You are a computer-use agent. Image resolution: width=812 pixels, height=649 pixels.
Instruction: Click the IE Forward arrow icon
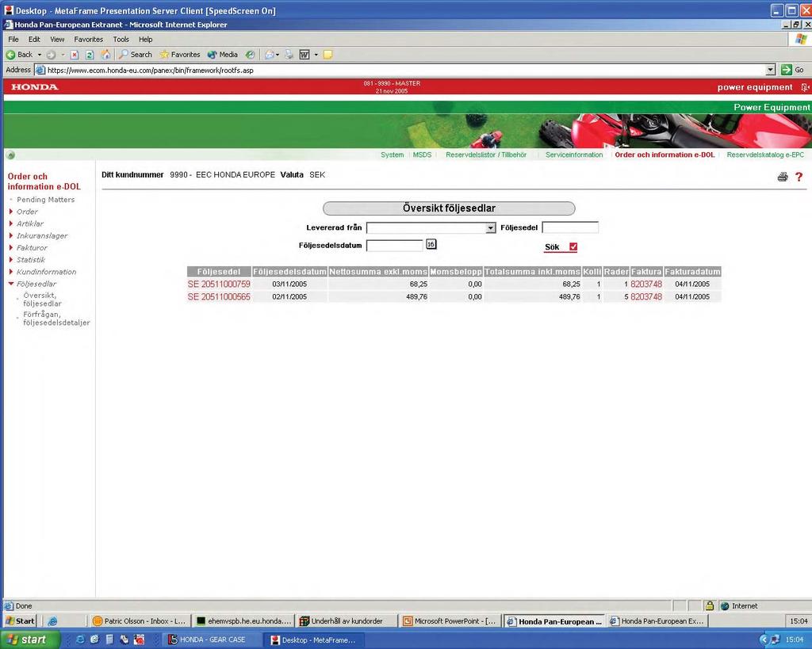coord(51,55)
